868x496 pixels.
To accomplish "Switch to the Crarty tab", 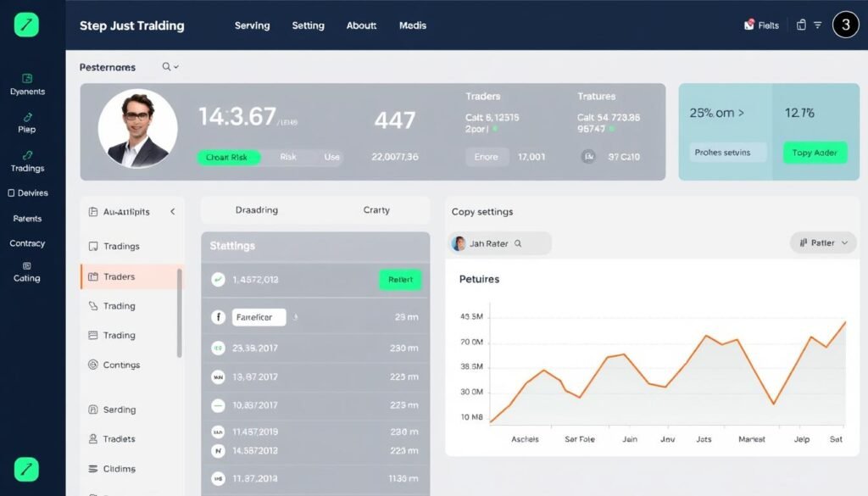I will [x=376, y=210].
